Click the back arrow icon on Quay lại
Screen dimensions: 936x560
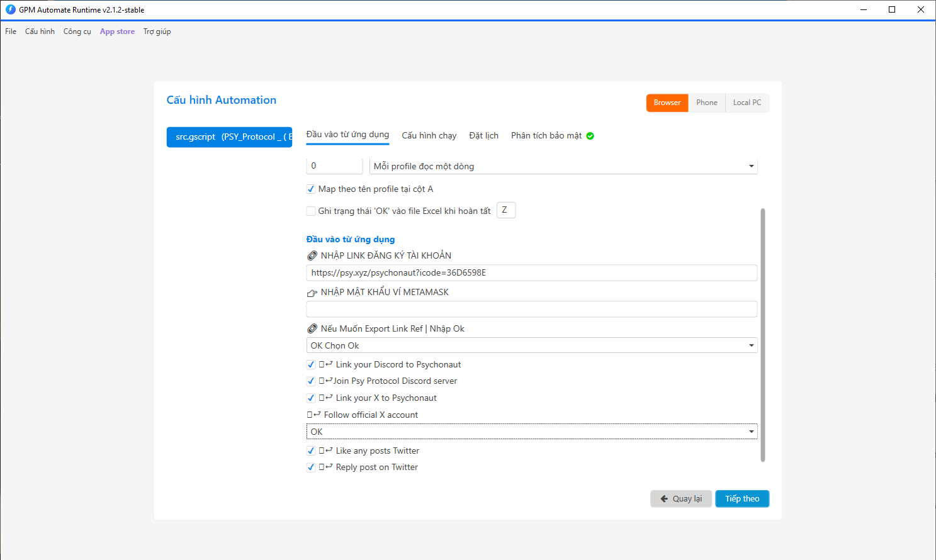[664, 499]
